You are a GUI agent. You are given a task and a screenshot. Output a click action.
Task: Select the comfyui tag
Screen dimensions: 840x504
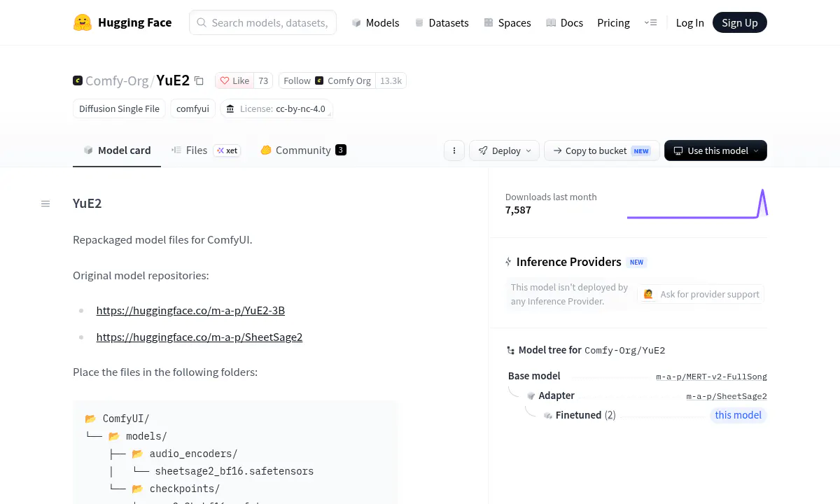click(x=192, y=108)
